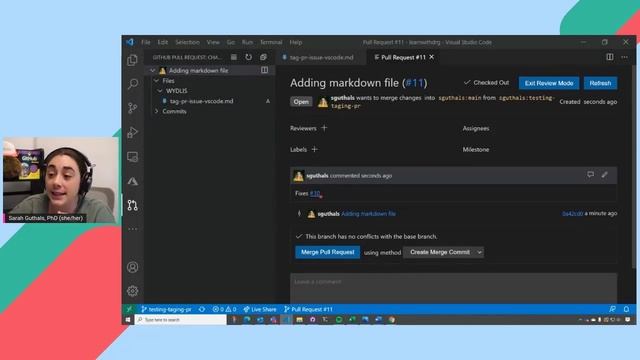Viewport: 640px width, 360px height.
Task: Click Pull Request #11 in status bar
Action: [309, 309]
